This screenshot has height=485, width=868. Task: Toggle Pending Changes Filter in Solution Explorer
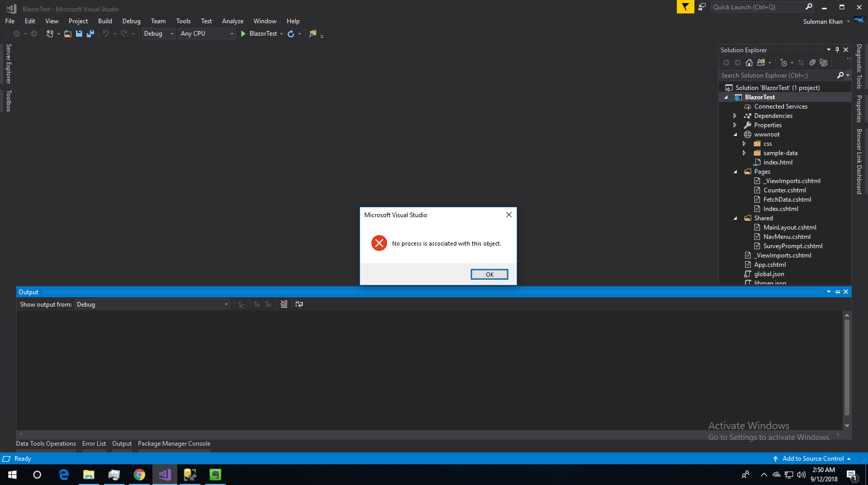[784, 62]
